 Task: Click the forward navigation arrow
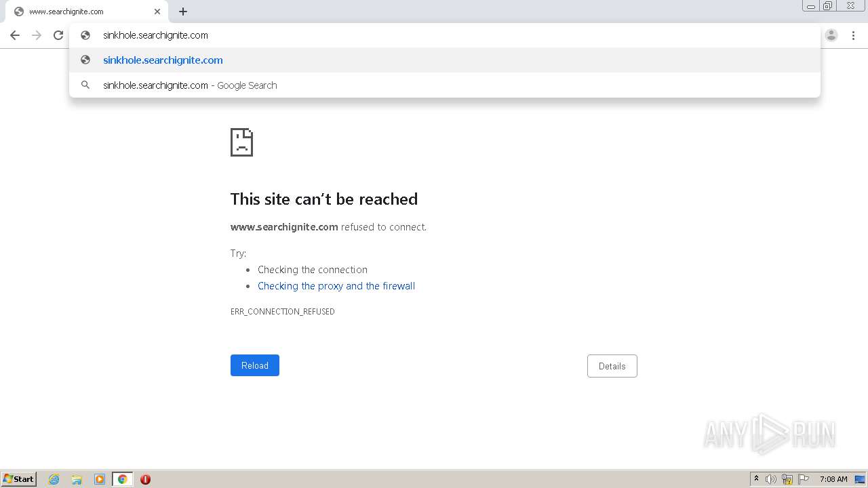click(37, 35)
